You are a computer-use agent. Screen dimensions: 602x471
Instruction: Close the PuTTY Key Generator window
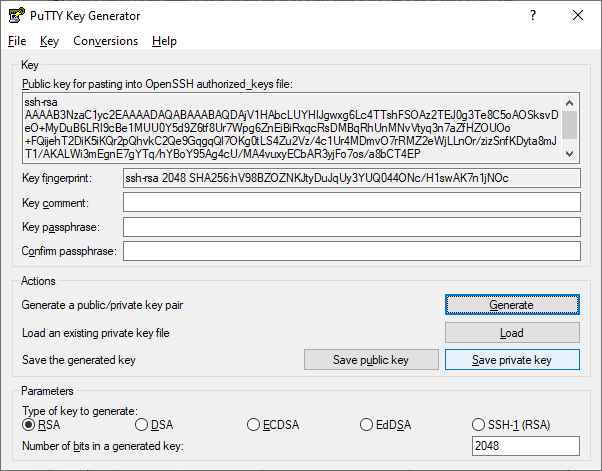[x=578, y=16]
